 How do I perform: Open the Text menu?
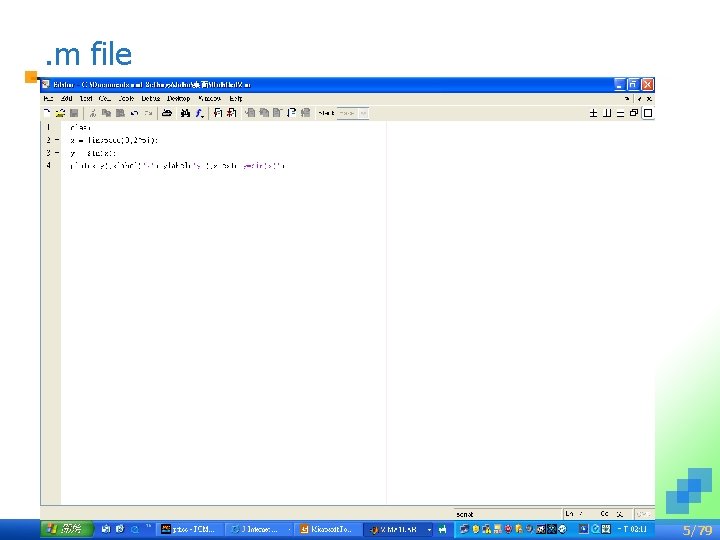click(86, 99)
